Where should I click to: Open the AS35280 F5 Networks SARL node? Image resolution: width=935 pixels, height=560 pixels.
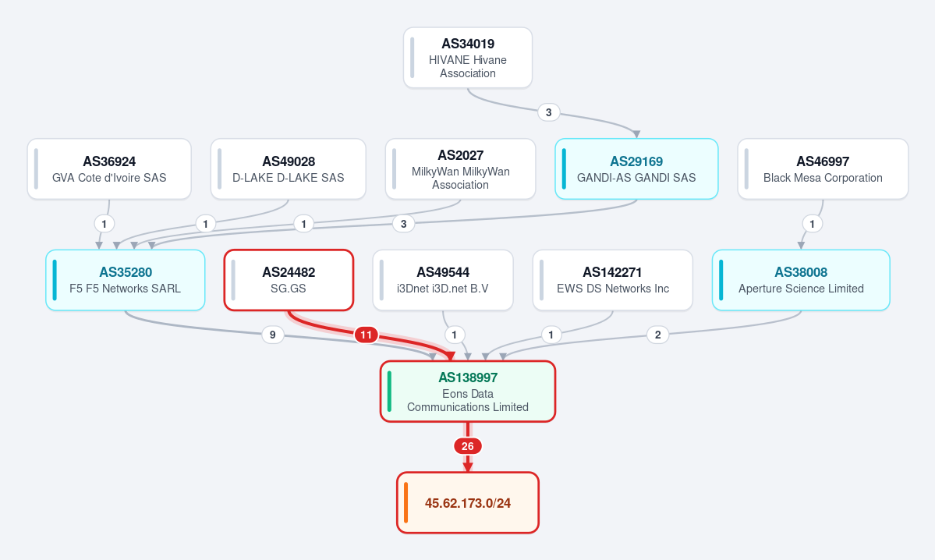(x=126, y=280)
